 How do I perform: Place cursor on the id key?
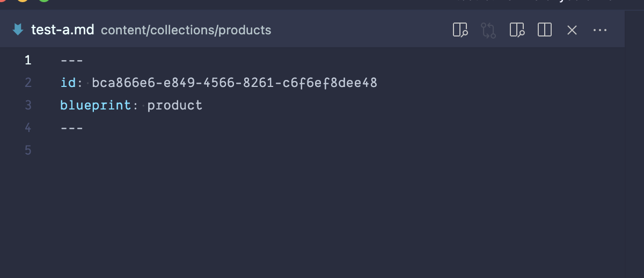69,83
